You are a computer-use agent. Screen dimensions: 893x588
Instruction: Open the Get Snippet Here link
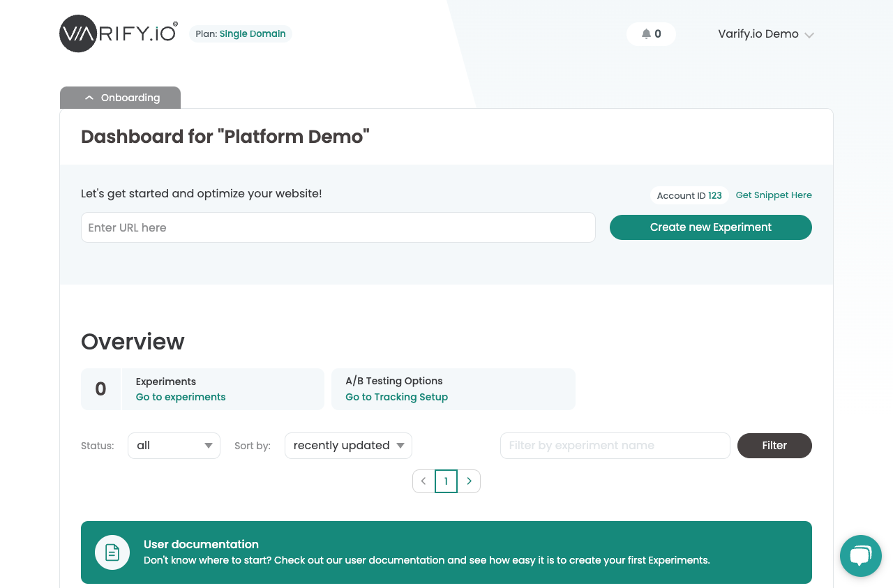(x=774, y=195)
